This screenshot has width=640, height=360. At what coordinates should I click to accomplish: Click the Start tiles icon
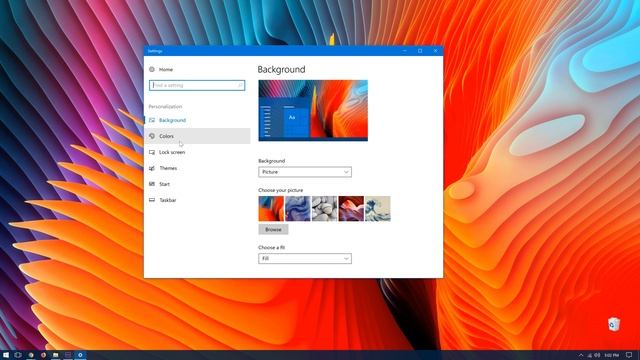point(152,184)
